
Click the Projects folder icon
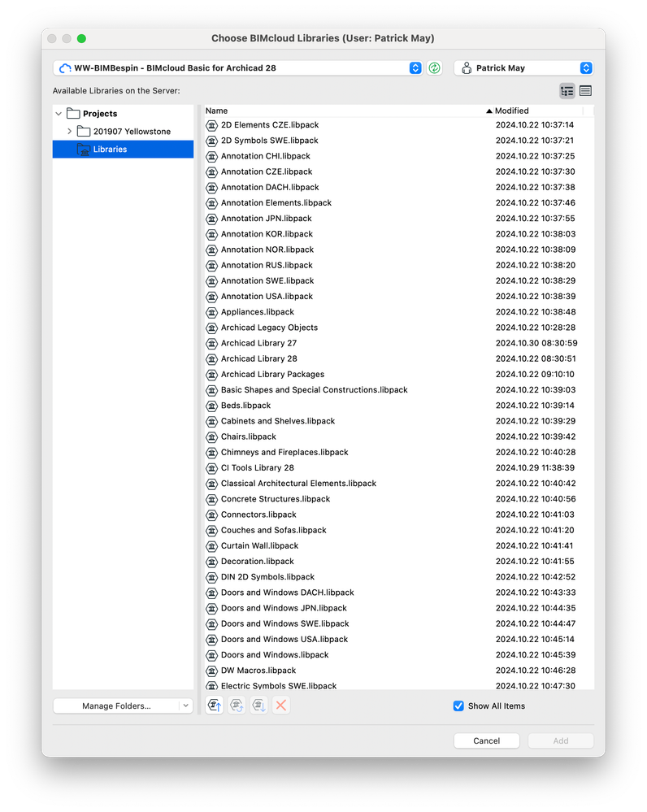[x=73, y=114]
